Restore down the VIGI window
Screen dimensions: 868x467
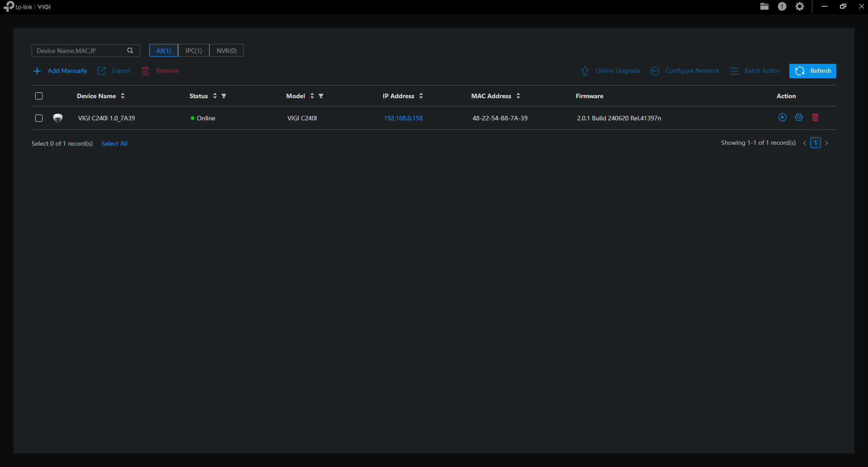[x=843, y=6]
